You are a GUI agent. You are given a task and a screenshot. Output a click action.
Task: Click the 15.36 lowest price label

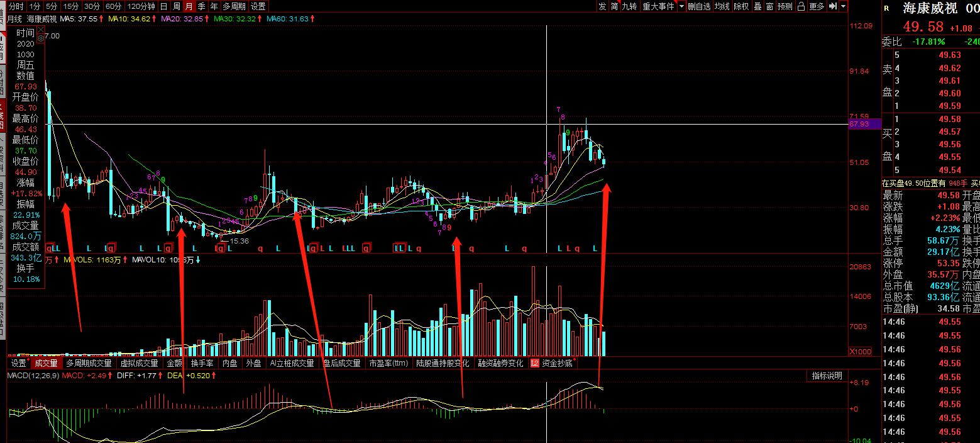[x=239, y=240]
